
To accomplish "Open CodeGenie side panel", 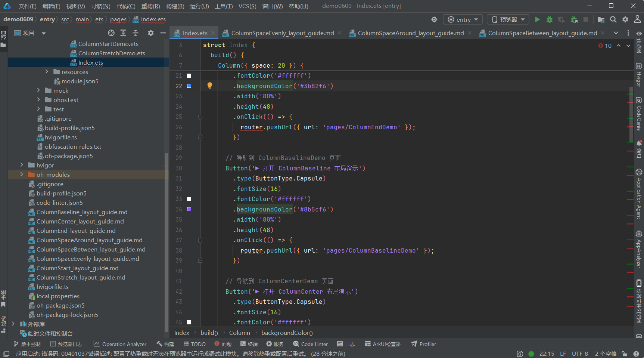I will [x=639, y=114].
